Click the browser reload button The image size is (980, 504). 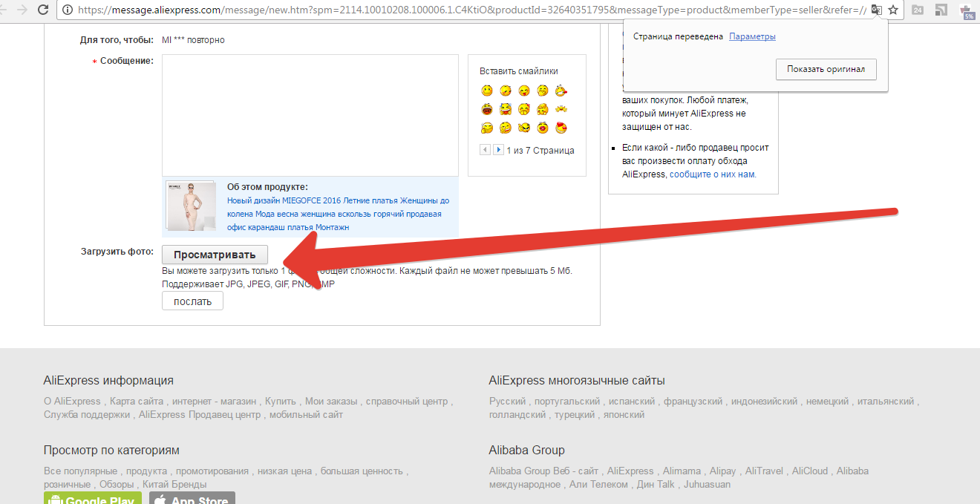click(43, 10)
